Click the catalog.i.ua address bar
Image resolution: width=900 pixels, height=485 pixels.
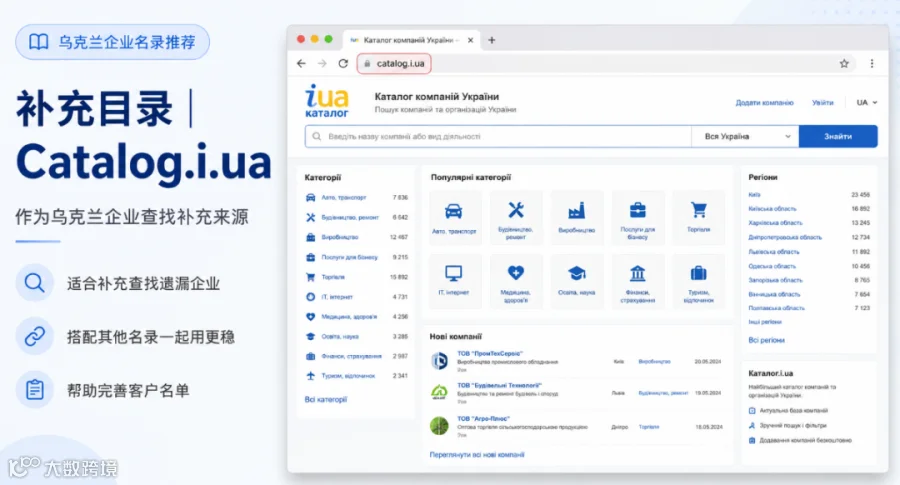click(x=394, y=64)
